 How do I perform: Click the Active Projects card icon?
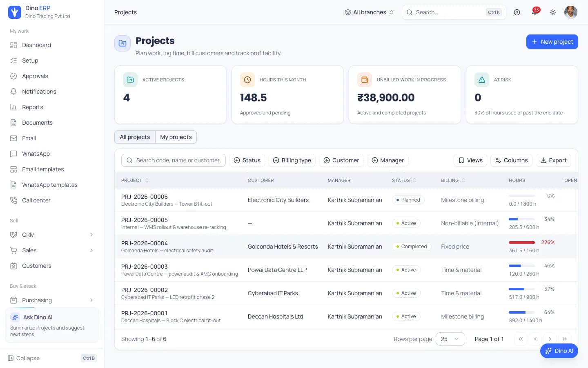130,80
